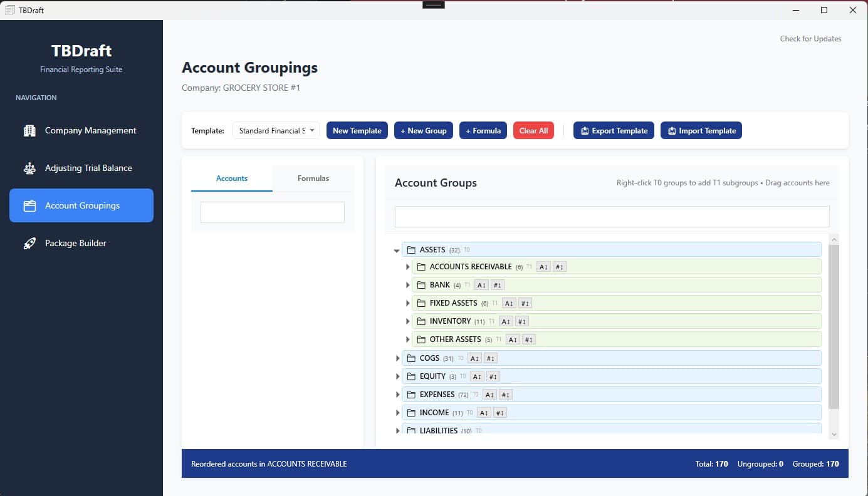
Task: Click the scrollbar up arrow in Account Groups
Action: point(834,239)
